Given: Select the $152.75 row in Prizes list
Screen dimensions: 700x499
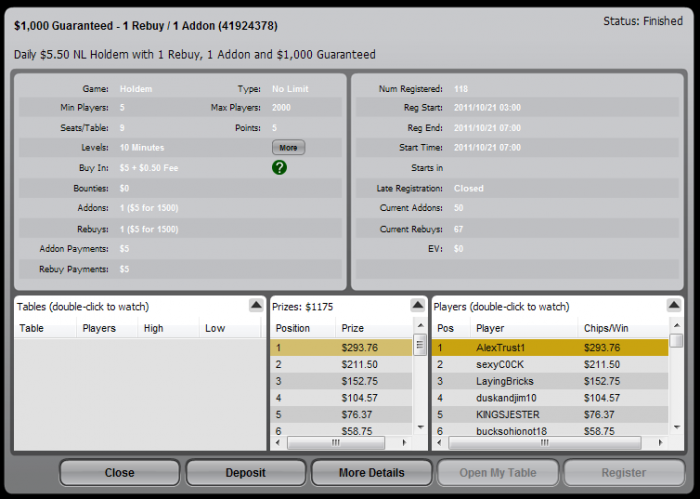Looking at the screenshot, I should (x=341, y=381).
